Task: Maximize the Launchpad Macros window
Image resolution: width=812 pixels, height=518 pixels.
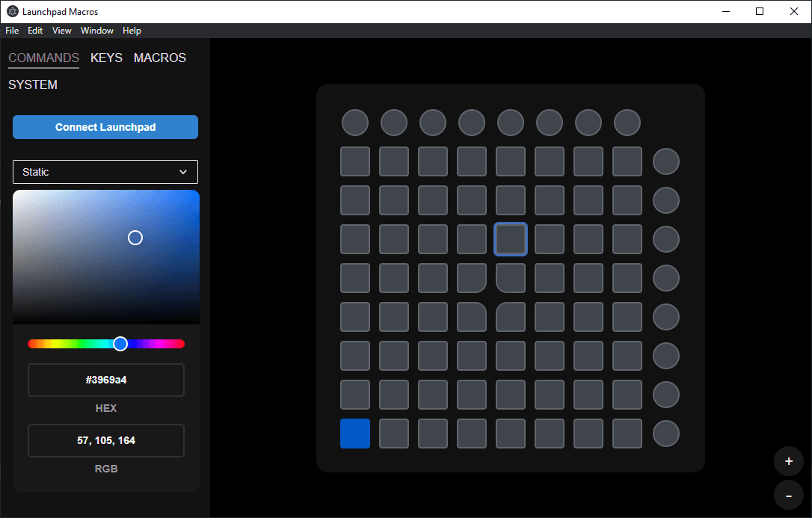Action: point(759,11)
